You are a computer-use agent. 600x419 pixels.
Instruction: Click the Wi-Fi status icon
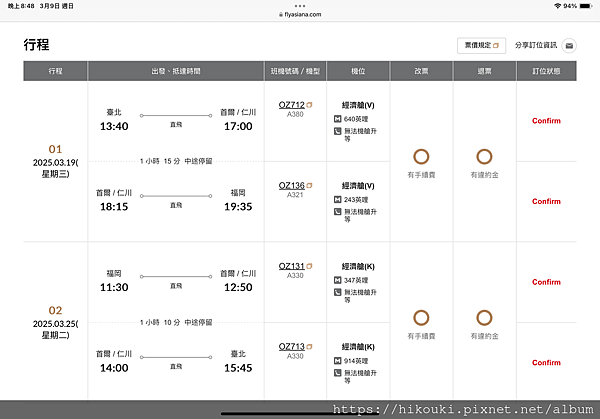[558, 6]
